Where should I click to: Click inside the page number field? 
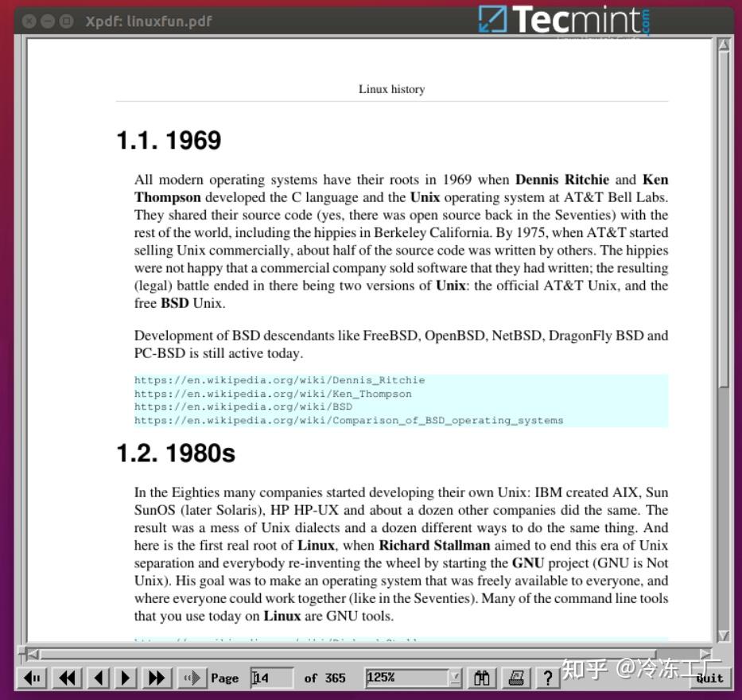click(271, 678)
